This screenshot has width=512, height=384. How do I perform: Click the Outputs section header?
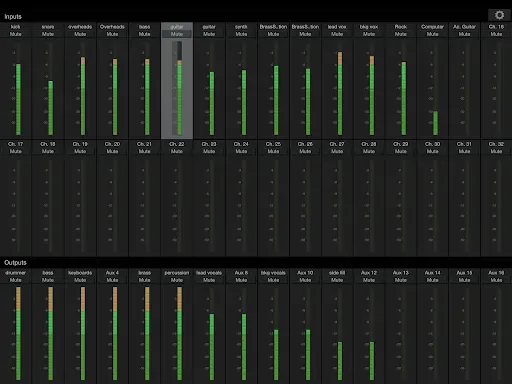pyautogui.click(x=15, y=262)
